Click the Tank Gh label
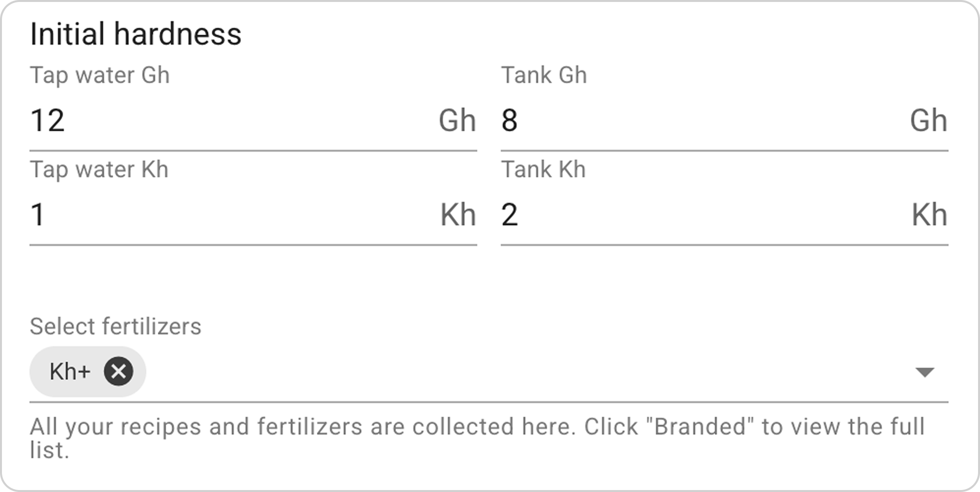Image resolution: width=980 pixels, height=492 pixels. (544, 75)
